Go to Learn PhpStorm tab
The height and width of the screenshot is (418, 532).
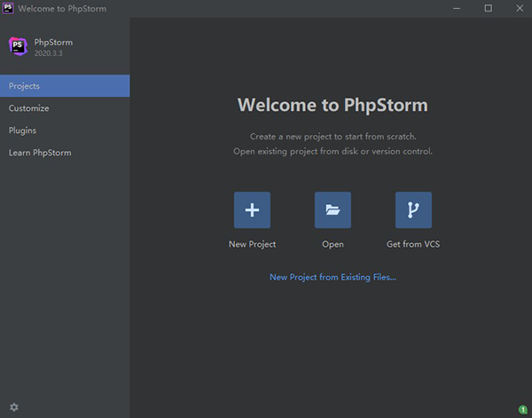[65, 153]
